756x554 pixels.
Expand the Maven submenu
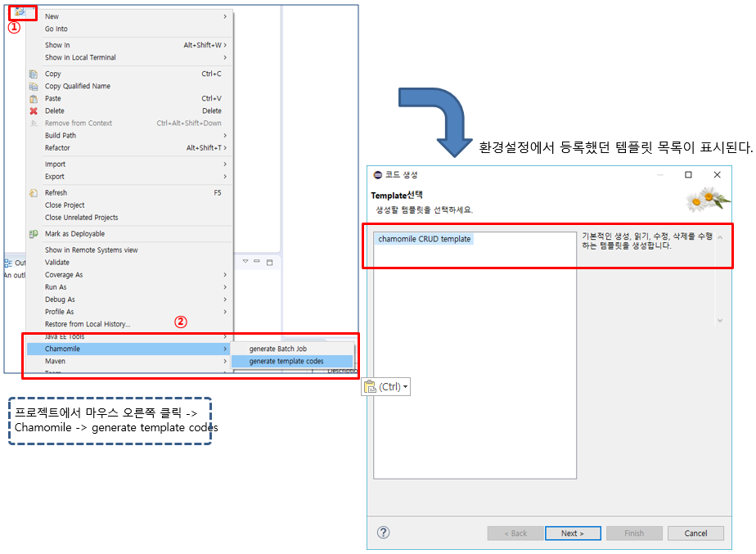click(225, 361)
